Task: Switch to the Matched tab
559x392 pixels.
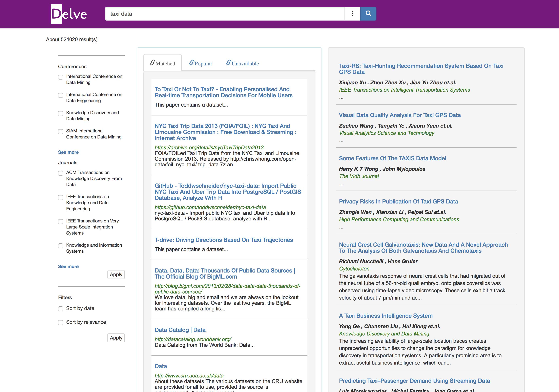Action: click(x=163, y=63)
